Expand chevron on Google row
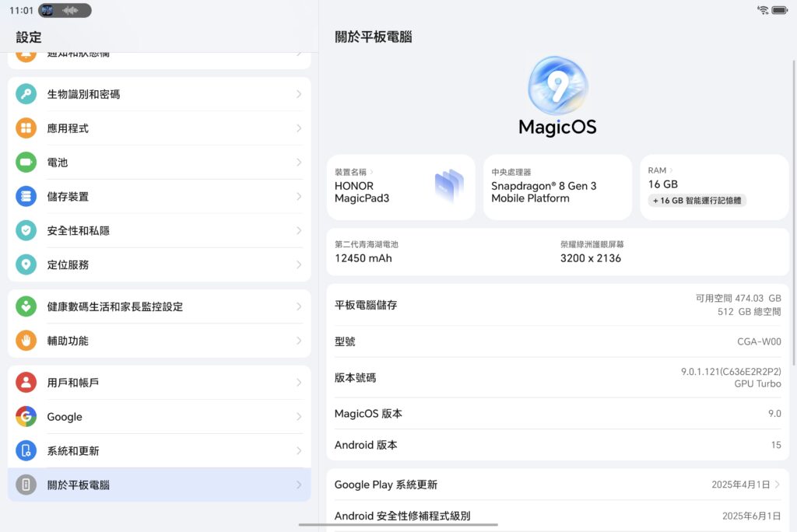This screenshot has height=532, width=797. tap(299, 416)
